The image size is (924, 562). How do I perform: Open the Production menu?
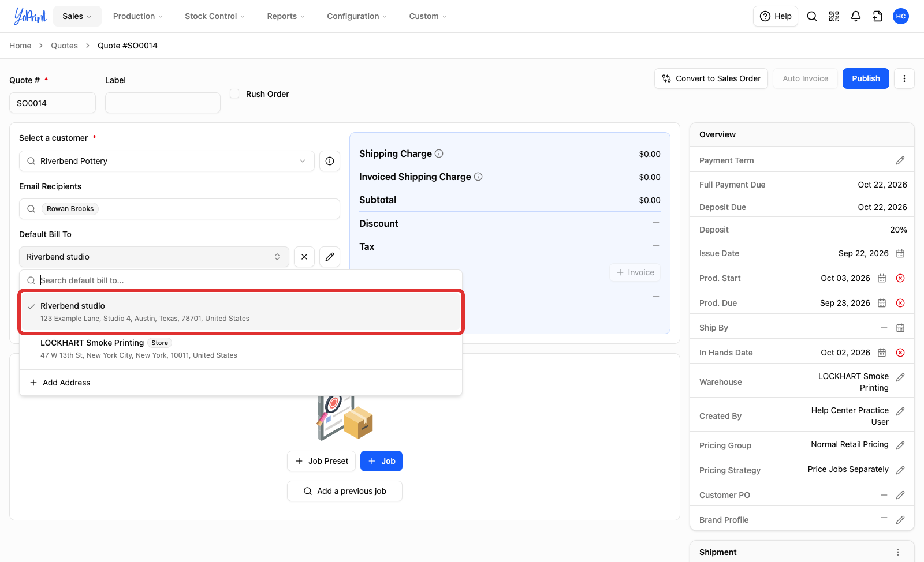[138, 16]
